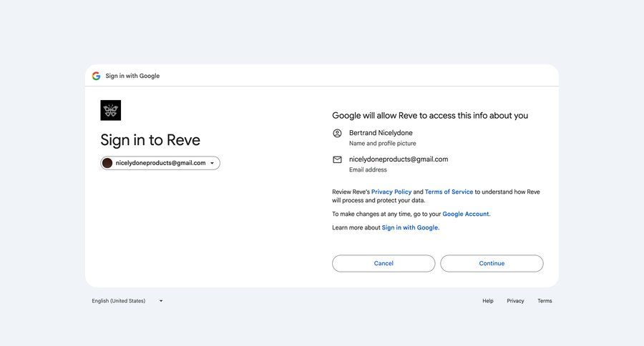Click the Continue button
The height and width of the screenshot is (346, 644).
pyautogui.click(x=492, y=264)
